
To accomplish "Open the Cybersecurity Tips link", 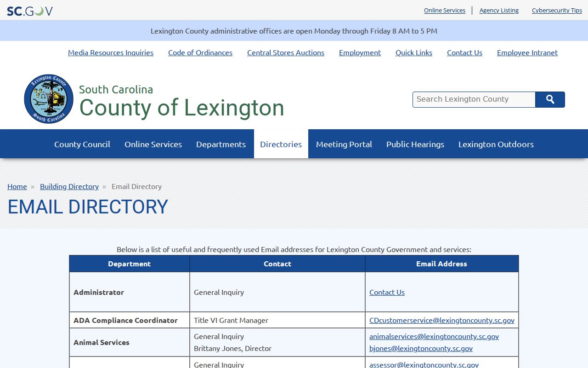I will coord(557,10).
